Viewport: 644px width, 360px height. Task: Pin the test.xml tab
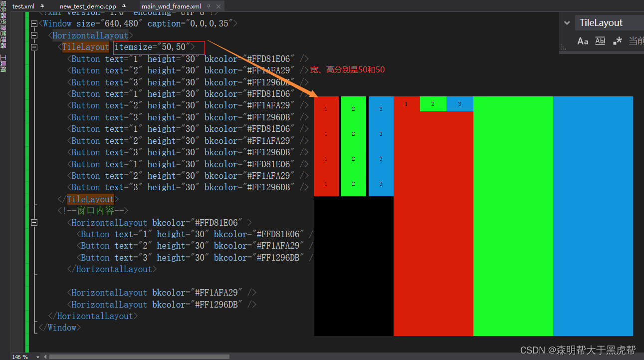[x=42, y=6]
